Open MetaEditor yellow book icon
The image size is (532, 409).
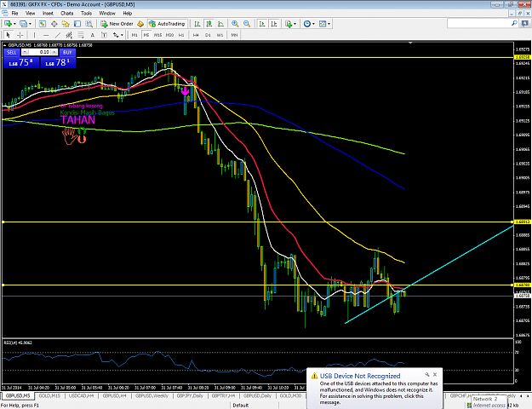[140, 24]
